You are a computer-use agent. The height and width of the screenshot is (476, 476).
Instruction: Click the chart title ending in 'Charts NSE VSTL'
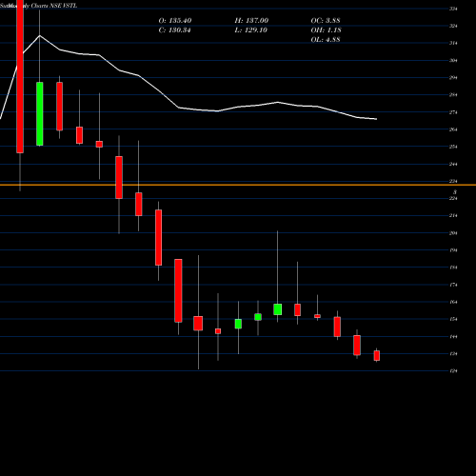[38, 6]
